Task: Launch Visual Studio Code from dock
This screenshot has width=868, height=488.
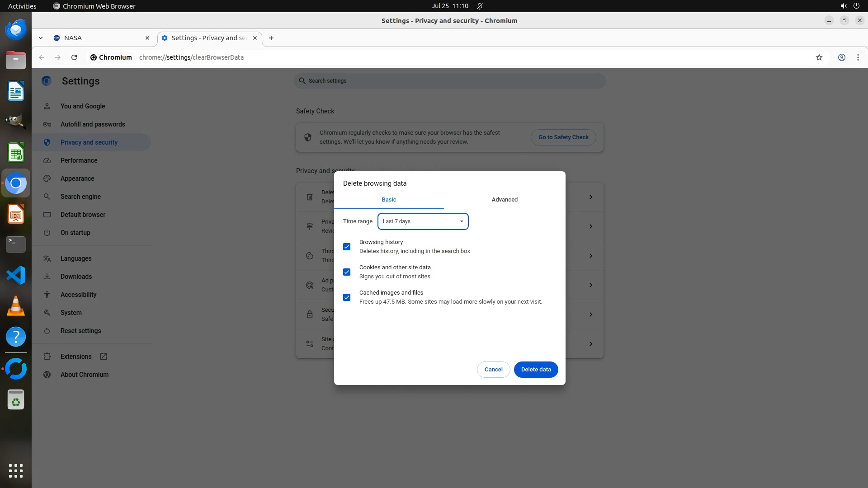Action: 16,275
